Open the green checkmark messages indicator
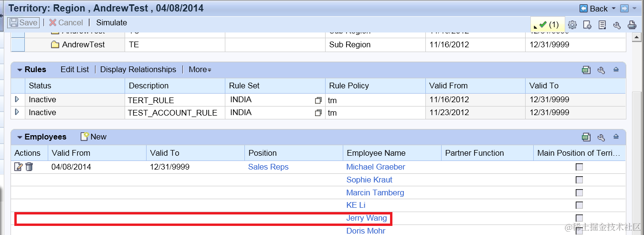Image resolution: width=644 pixels, height=235 pixels. click(548, 24)
